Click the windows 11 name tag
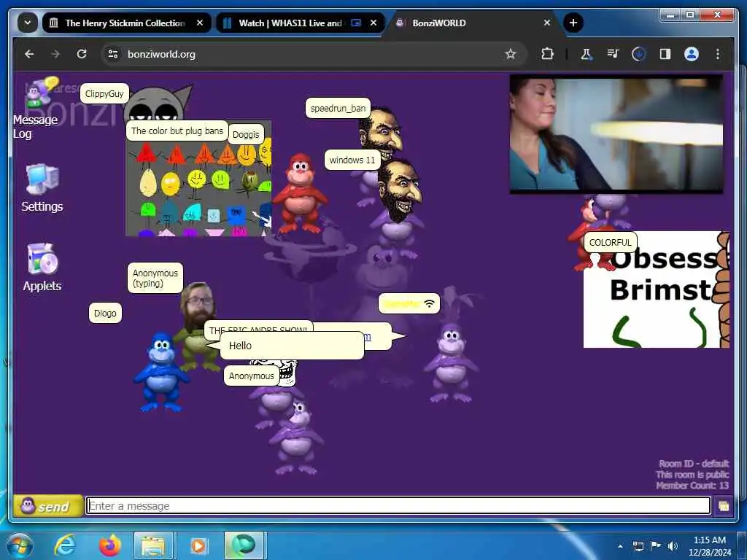The width and height of the screenshot is (747, 560). coord(352,160)
